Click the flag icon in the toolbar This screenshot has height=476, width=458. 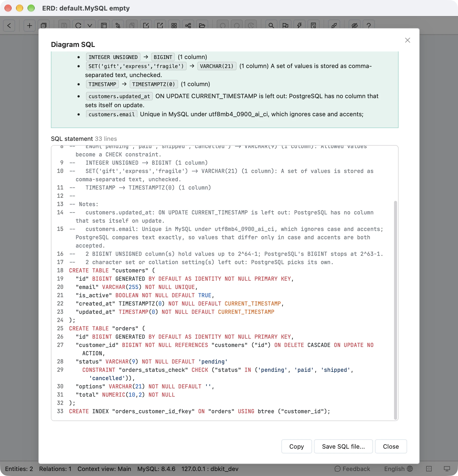[285, 25]
